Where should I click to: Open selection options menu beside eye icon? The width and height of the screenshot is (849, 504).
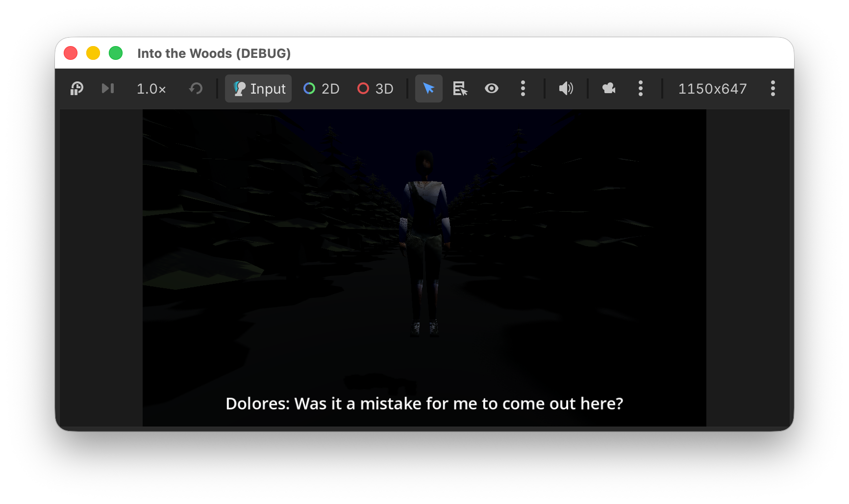523,89
